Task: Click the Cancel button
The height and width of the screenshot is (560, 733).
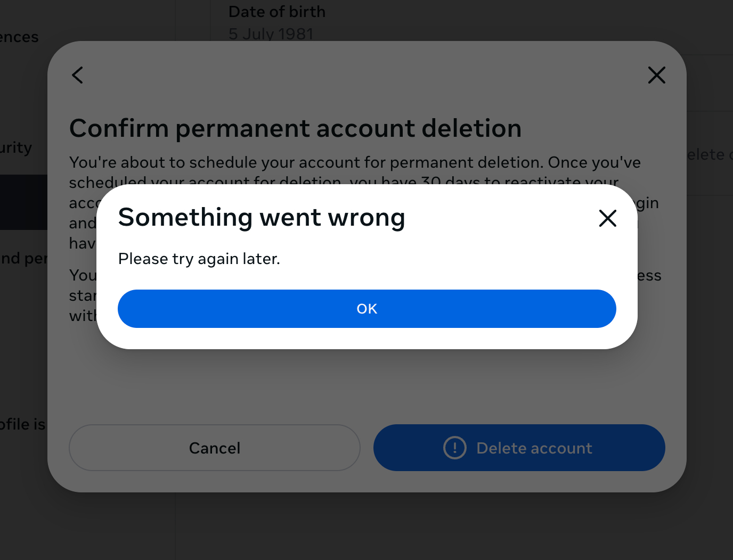Action: [x=214, y=448]
